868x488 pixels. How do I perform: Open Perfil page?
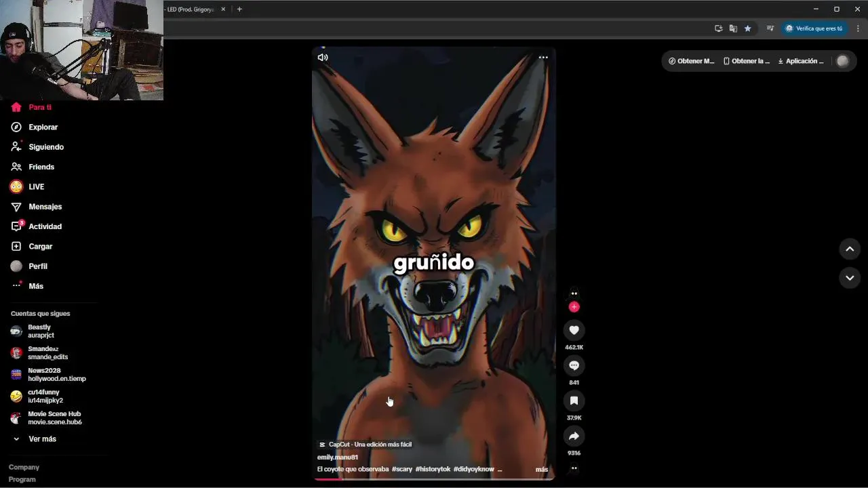[x=28, y=266]
